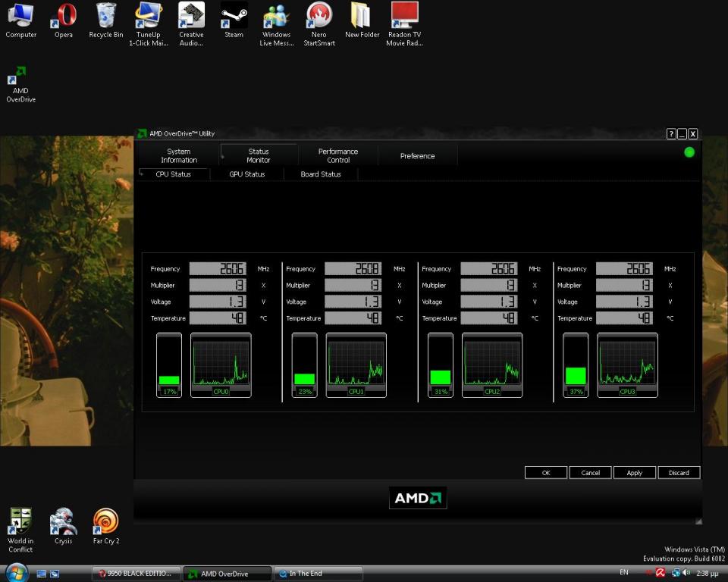Click the CPU1 usage history graph
This screenshot has height=582, width=728.
[356, 365]
